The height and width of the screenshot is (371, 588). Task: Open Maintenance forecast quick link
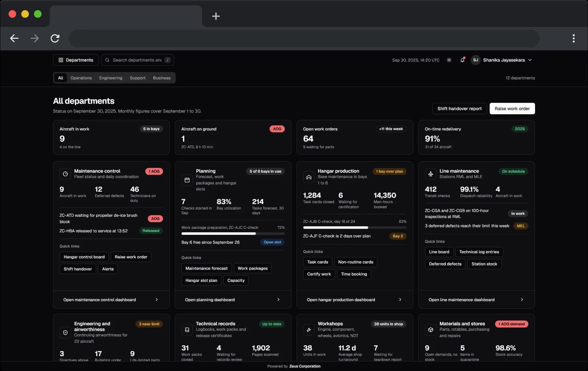coord(206,268)
